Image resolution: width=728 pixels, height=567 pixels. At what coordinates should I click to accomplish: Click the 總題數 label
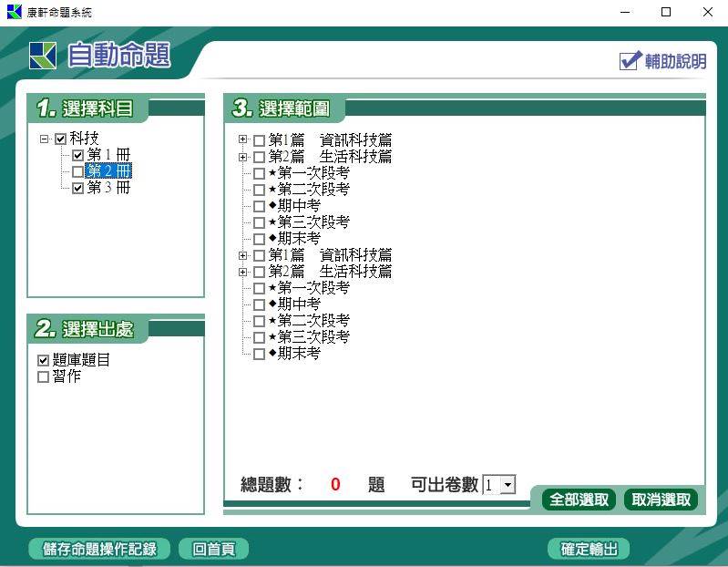272,485
